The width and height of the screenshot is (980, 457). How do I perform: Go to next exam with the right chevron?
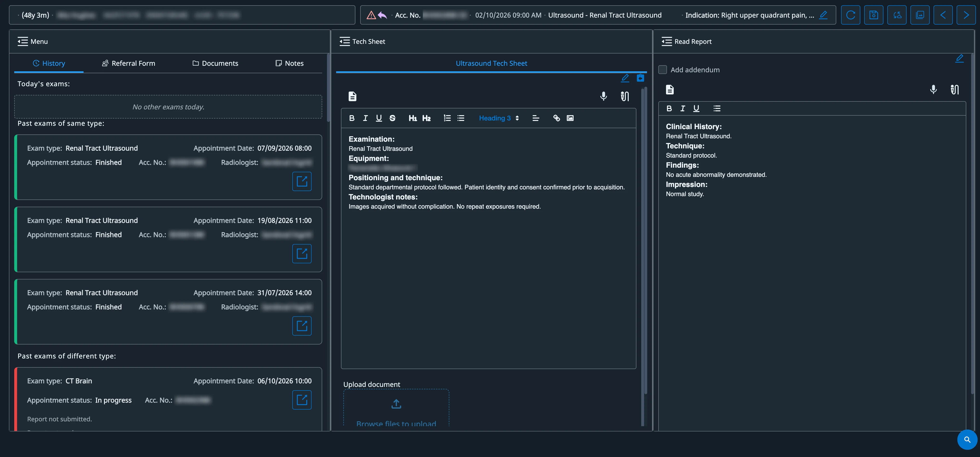pos(966,15)
